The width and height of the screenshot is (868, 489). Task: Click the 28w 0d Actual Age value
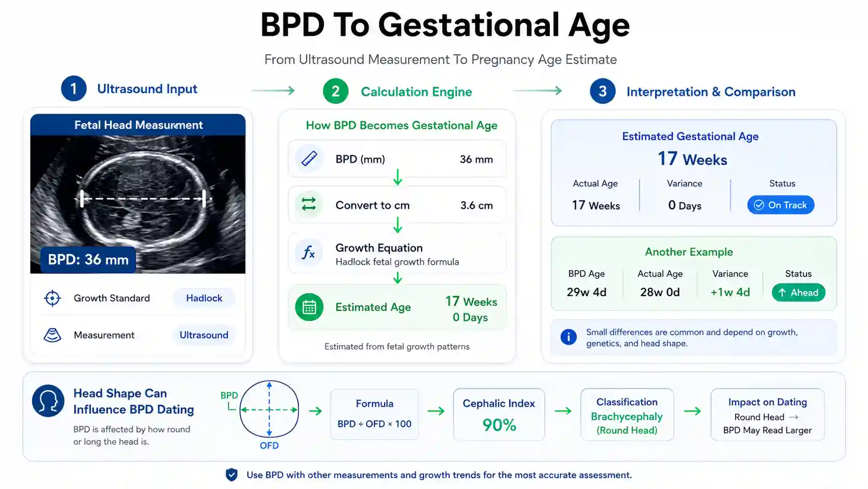(x=660, y=292)
